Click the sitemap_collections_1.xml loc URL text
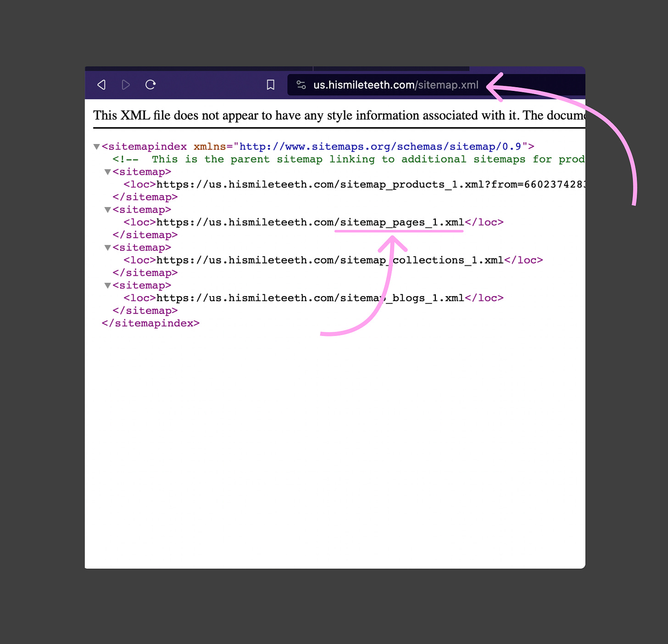This screenshot has height=644, width=668. pyautogui.click(x=330, y=260)
